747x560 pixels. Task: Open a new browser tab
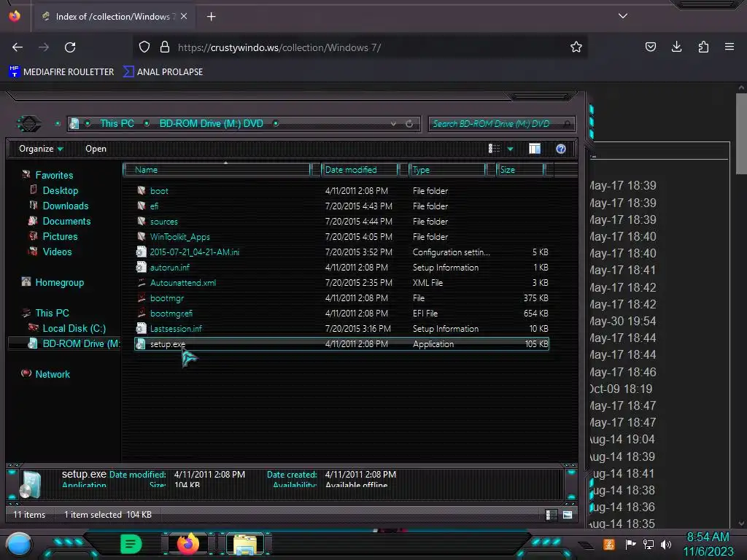tap(211, 17)
